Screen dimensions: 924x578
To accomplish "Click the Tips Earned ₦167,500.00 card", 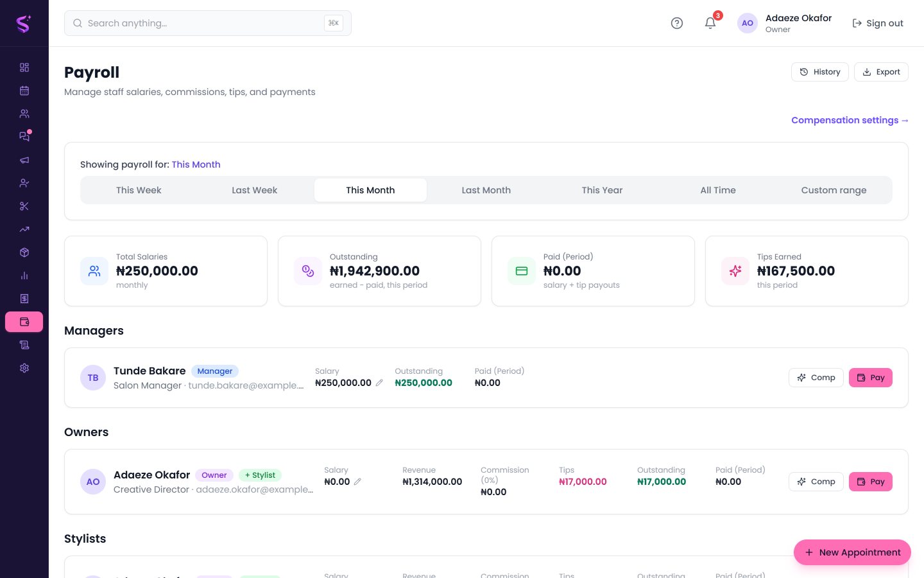I will [807, 271].
